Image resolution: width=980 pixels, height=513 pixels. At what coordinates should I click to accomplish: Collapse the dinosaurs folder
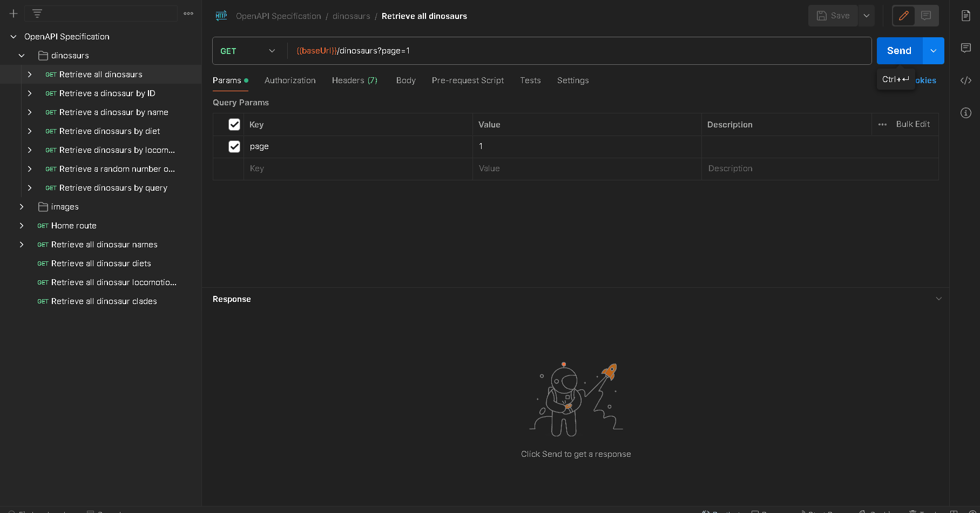(x=22, y=56)
